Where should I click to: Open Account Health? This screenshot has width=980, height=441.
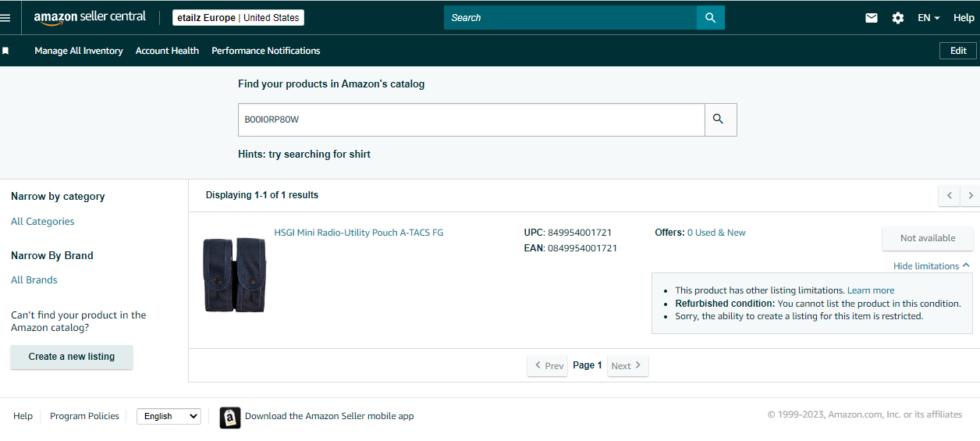point(167,51)
